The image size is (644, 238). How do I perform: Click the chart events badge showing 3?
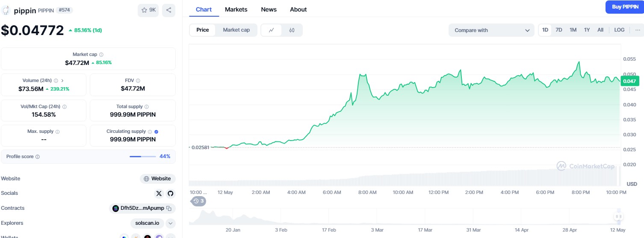tap(198, 201)
